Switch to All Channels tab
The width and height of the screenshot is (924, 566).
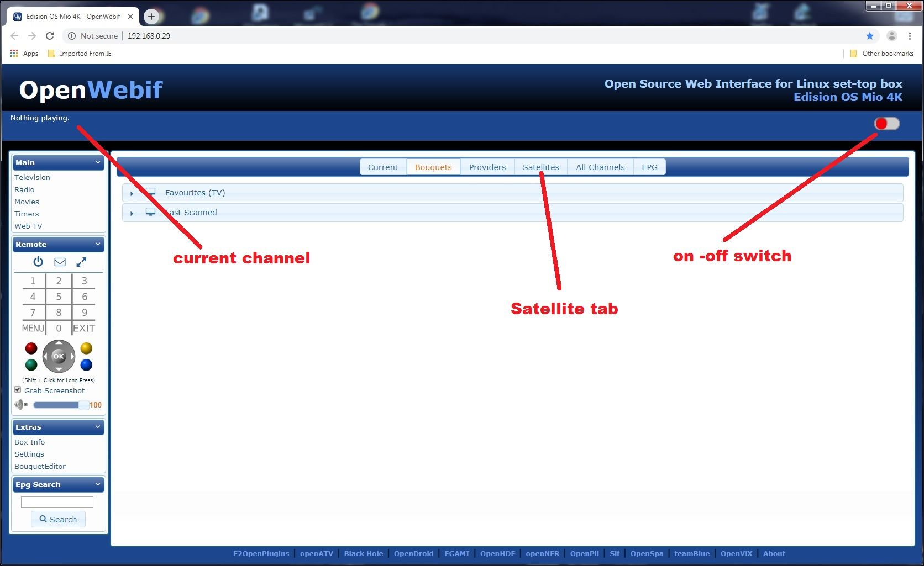point(600,167)
